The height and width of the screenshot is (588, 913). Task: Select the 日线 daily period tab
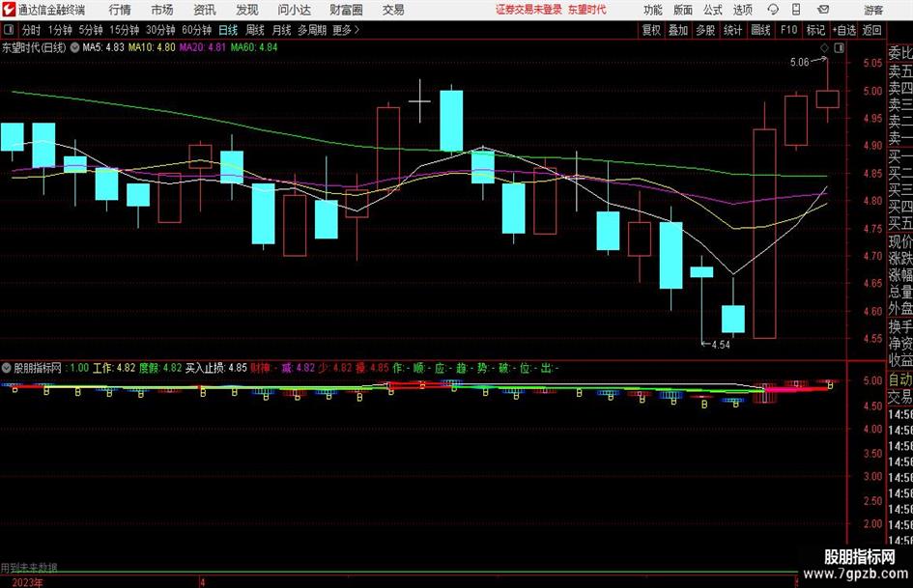228,30
